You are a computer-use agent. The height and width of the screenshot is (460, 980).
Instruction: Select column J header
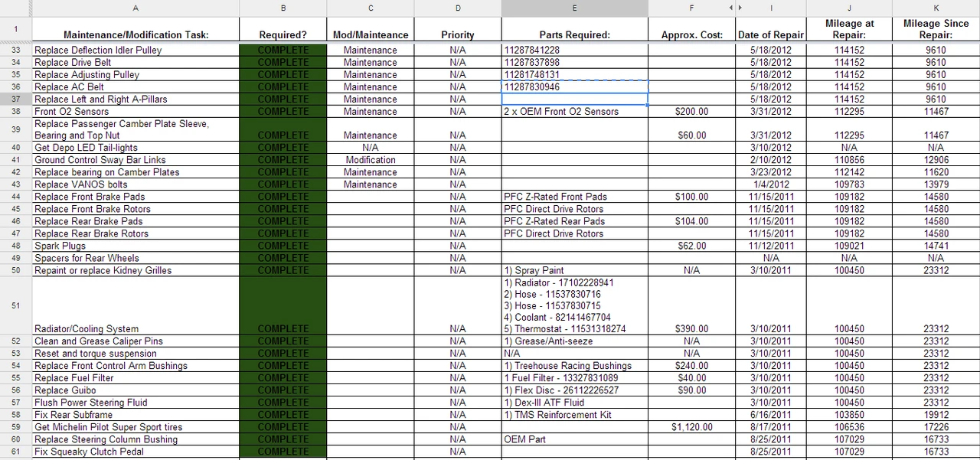849,8
